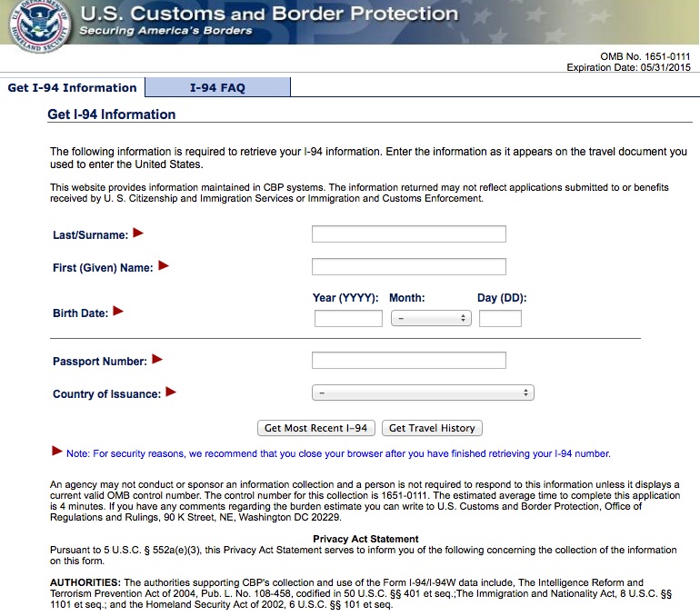700x616 pixels.
Task: Click the 'Expiration Date: 05/31/2015' text
Action: point(628,67)
